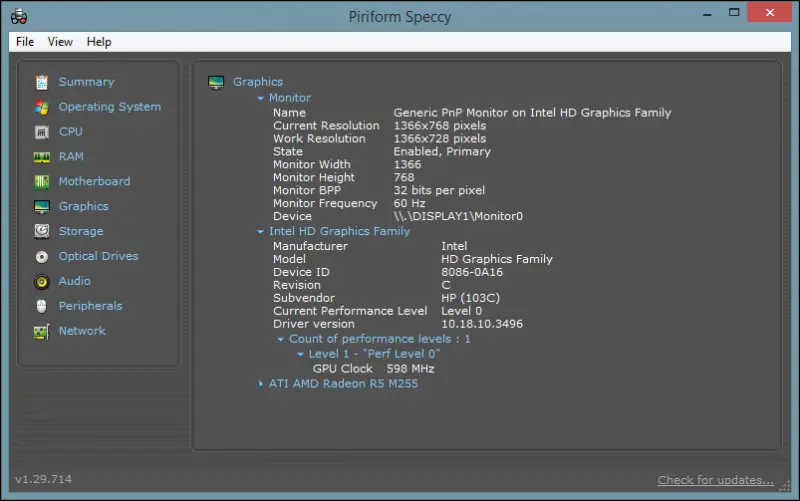The height and width of the screenshot is (501, 800).
Task: Select the Device ID 8086-0A16 value
Action: click(472, 272)
